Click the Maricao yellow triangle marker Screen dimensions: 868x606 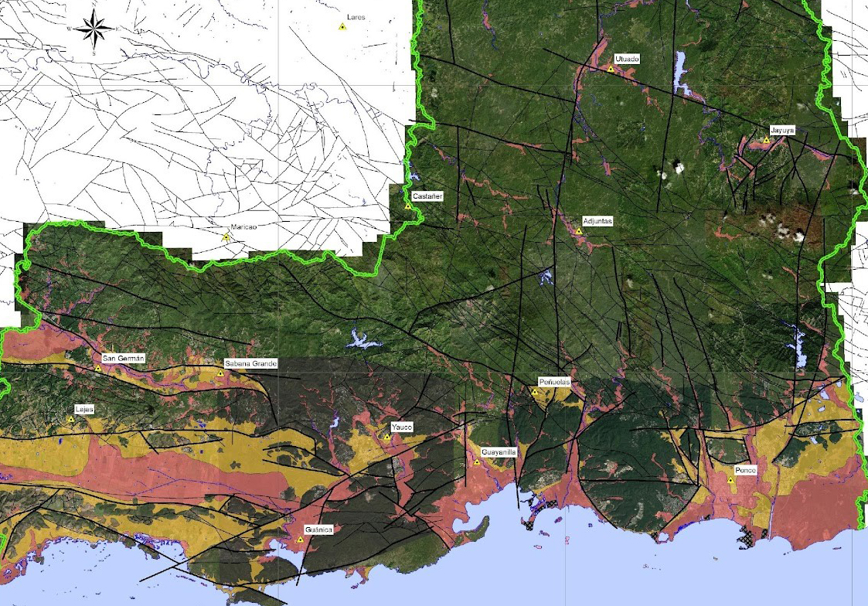pyautogui.click(x=225, y=238)
